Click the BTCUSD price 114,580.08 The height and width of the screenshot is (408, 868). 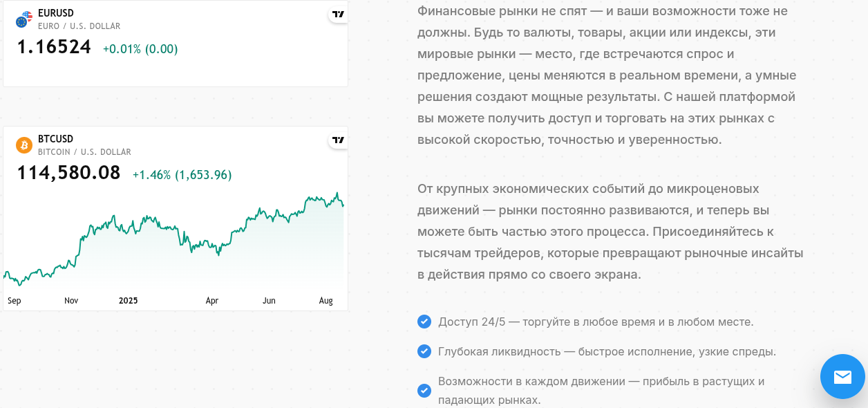(x=68, y=173)
